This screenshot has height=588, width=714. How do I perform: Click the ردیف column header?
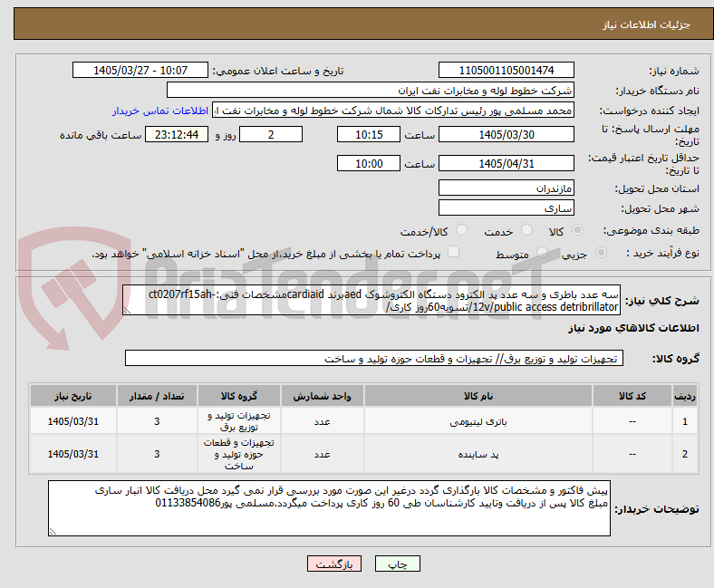click(x=685, y=396)
